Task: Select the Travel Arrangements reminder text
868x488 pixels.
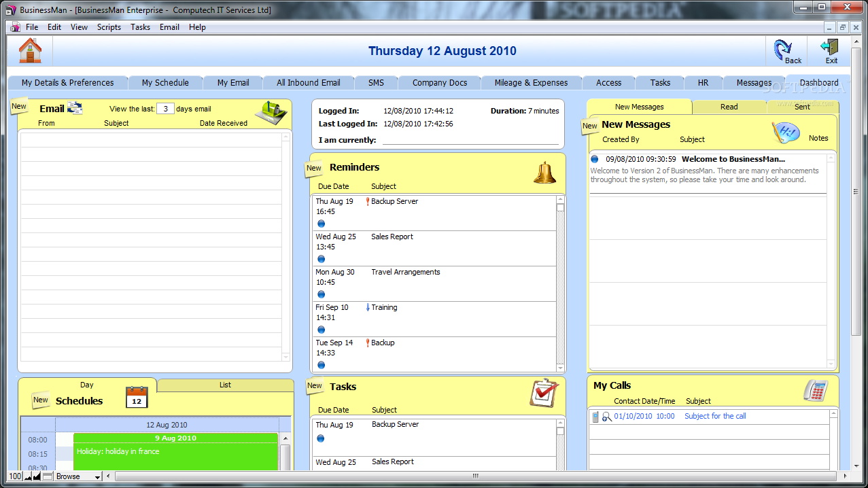Action: click(406, 273)
